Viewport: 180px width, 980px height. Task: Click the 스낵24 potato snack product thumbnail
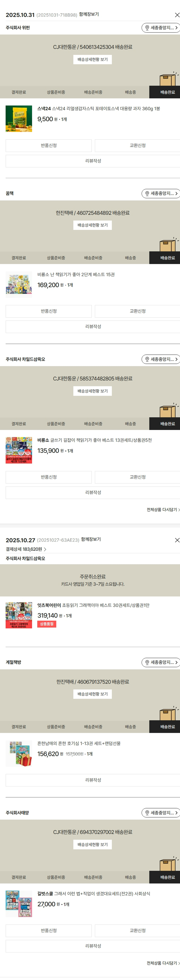[19, 119]
